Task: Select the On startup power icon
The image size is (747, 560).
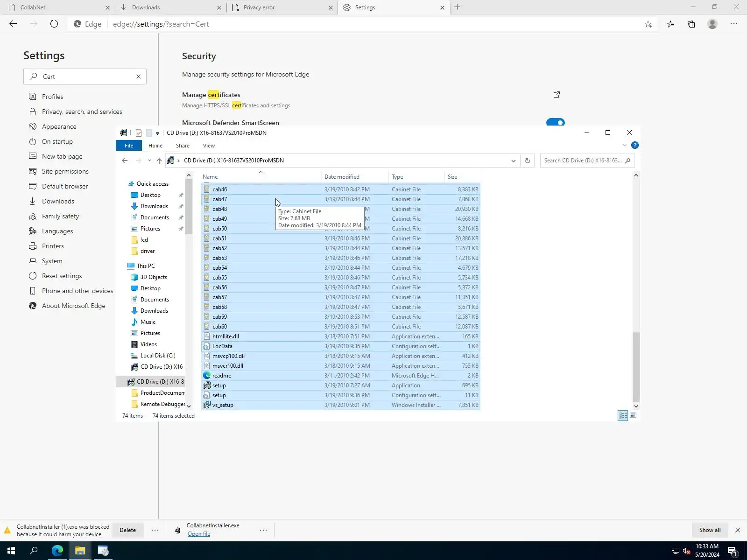Action: 33,141
